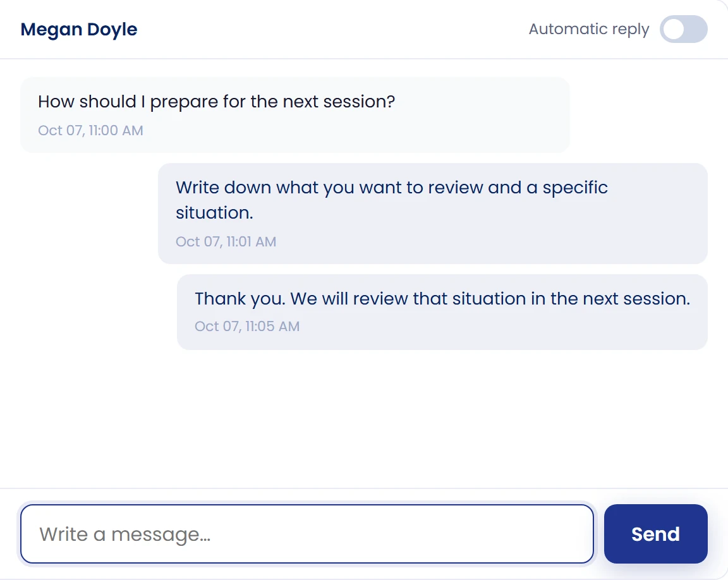Click the Oct 07, 11:00 AM timestamp
Screen dimensions: 728x580
pos(90,130)
